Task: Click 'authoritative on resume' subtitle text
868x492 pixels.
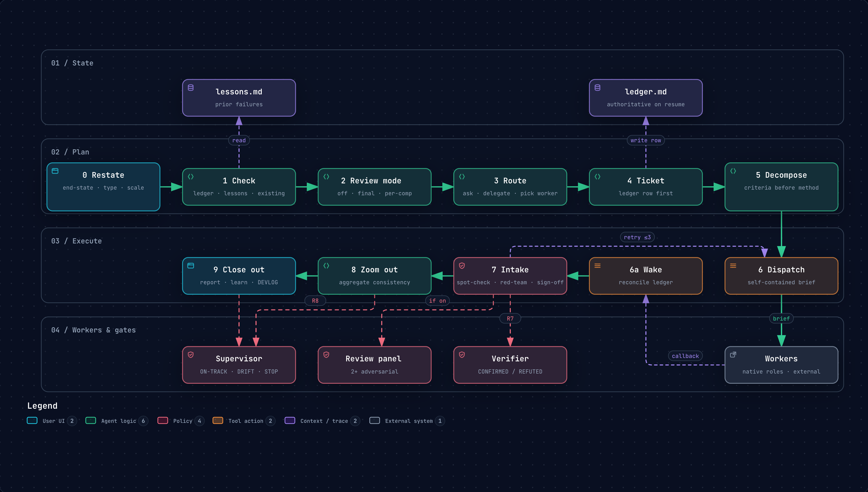Action: click(646, 104)
